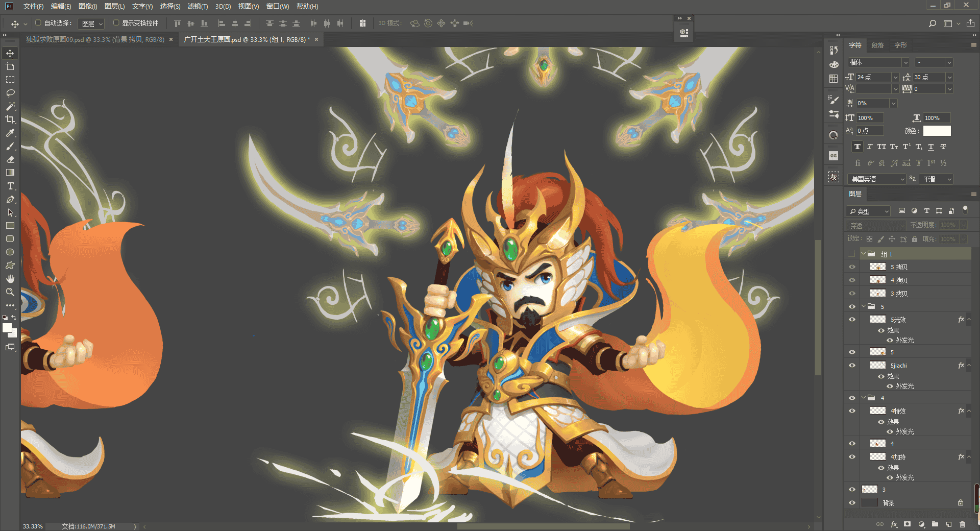The height and width of the screenshot is (531, 980).
Task: Click the text color swatch next to 颜色
Action: [x=937, y=131]
